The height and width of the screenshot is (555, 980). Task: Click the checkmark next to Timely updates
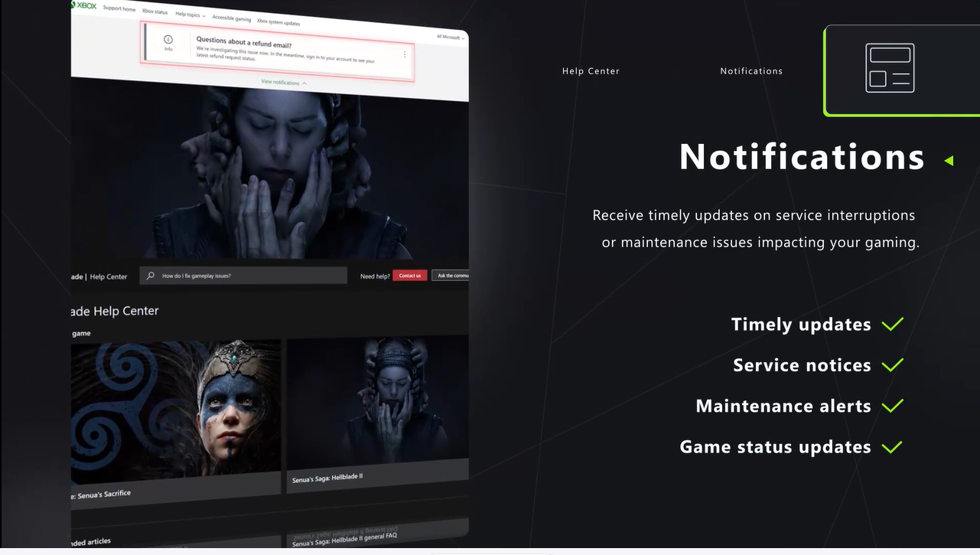click(x=892, y=325)
